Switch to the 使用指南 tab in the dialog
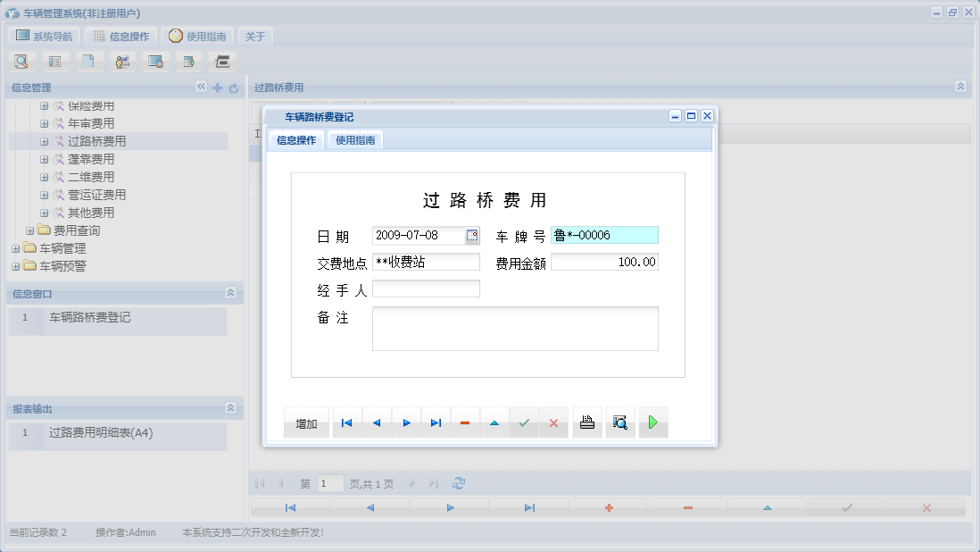The height and width of the screenshot is (552, 980). (355, 139)
